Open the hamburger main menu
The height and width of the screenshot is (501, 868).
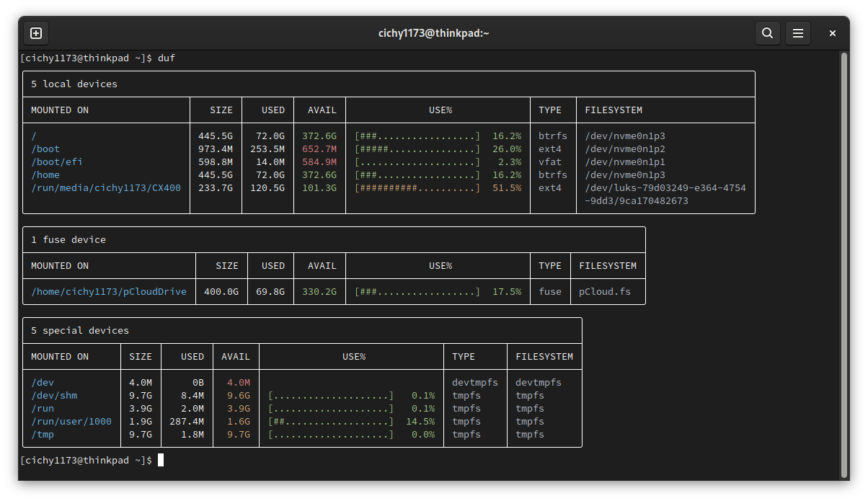(x=798, y=33)
